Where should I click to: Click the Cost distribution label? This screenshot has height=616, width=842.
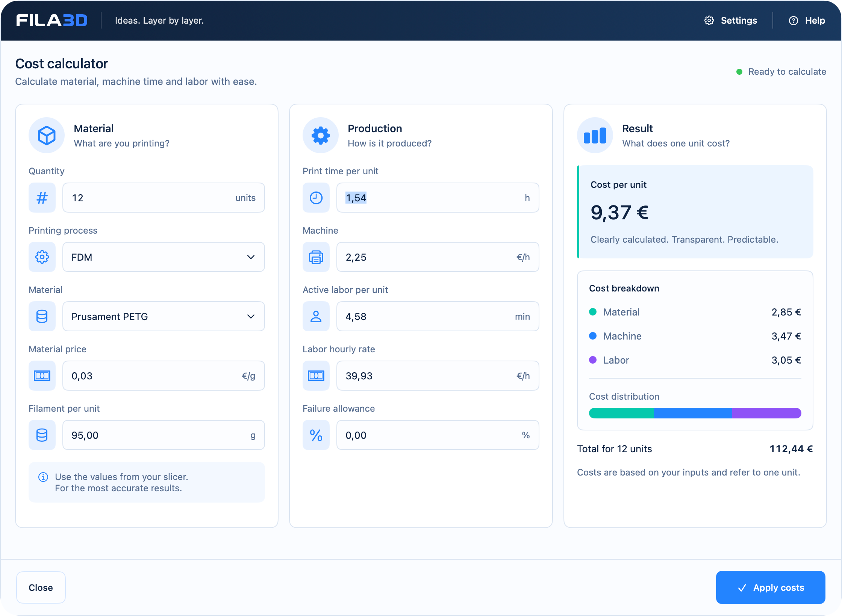(624, 396)
